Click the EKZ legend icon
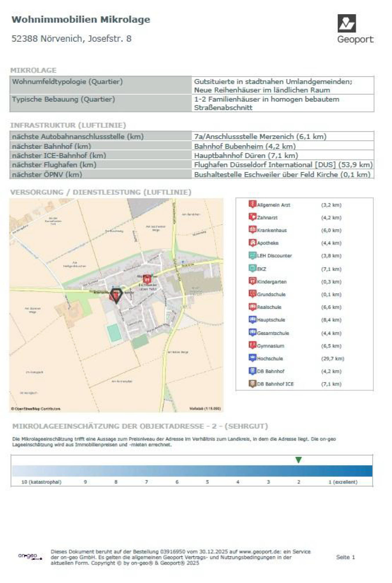The width and height of the screenshot is (392, 583). [252, 268]
